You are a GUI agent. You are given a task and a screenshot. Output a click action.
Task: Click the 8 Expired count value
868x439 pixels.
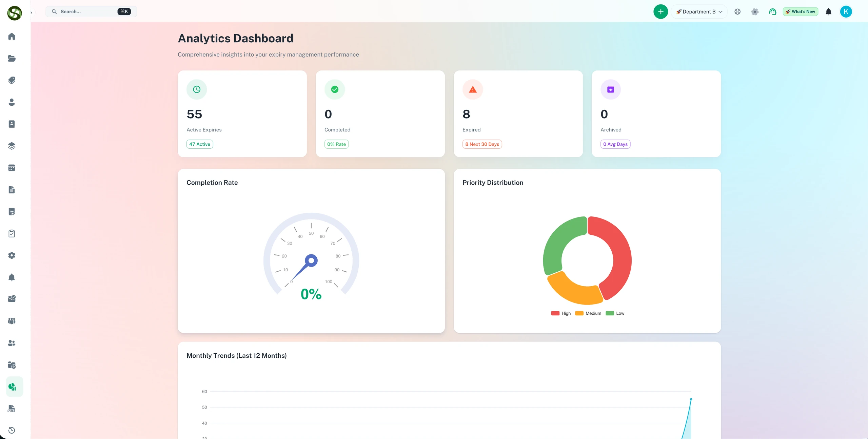click(466, 114)
